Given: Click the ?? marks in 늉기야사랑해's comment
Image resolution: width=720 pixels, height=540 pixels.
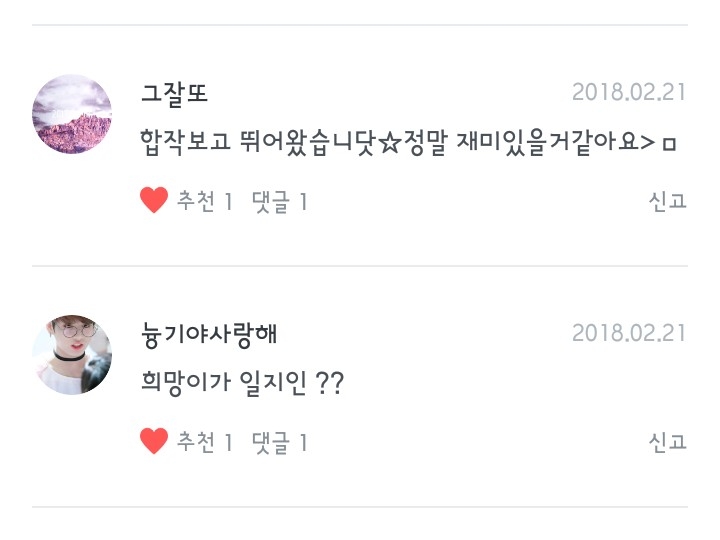Looking at the screenshot, I should point(329,383).
